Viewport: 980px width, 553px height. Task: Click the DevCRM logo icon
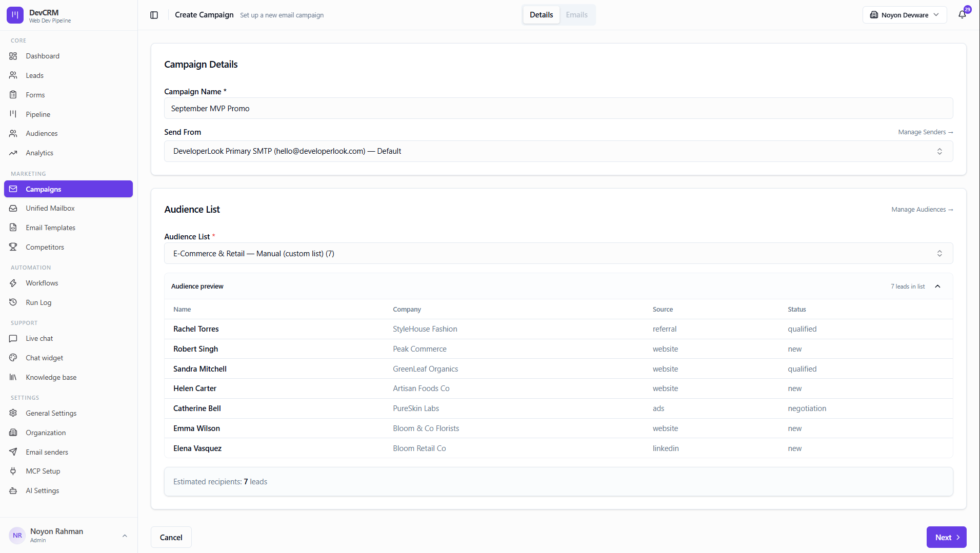(x=15, y=15)
